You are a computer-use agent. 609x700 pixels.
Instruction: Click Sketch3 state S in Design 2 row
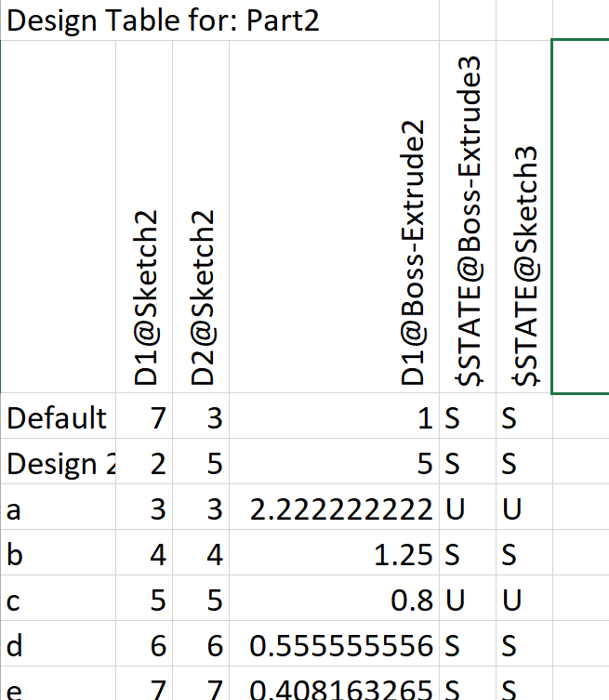tap(524, 462)
